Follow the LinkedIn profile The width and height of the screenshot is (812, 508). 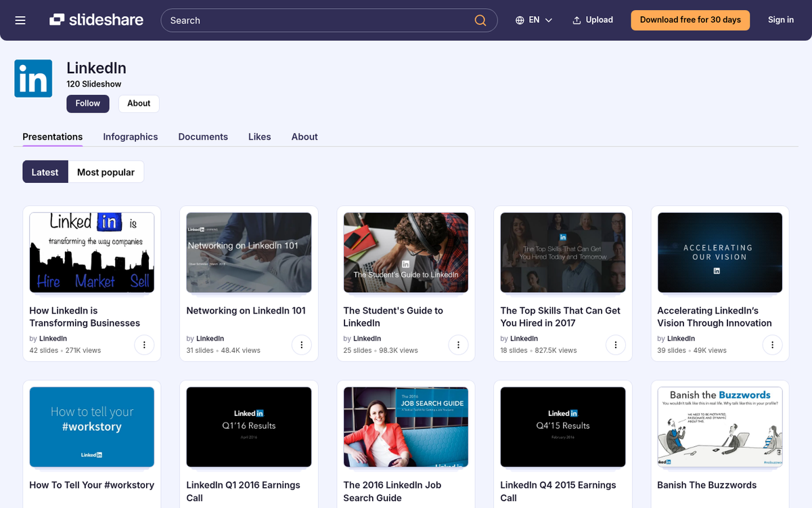click(87, 104)
